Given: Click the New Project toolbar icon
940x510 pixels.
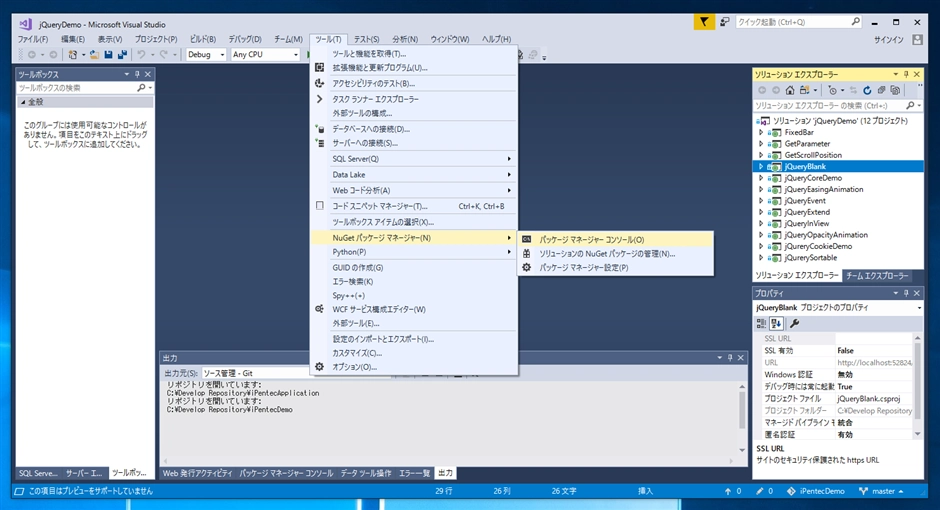Looking at the screenshot, I should pos(73,55).
